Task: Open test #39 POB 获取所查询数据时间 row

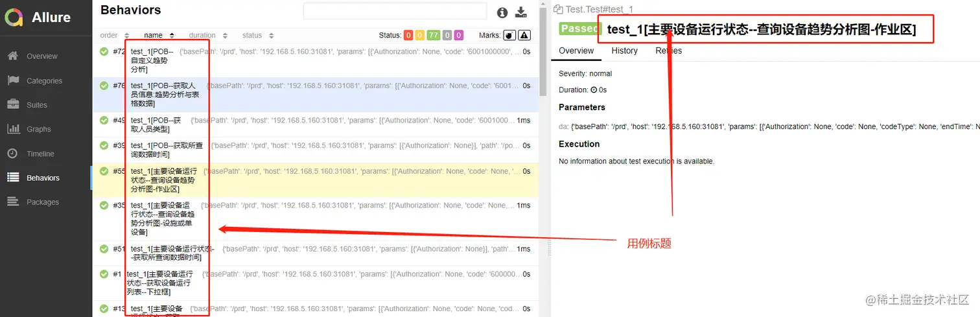Action: pos(315,150)
